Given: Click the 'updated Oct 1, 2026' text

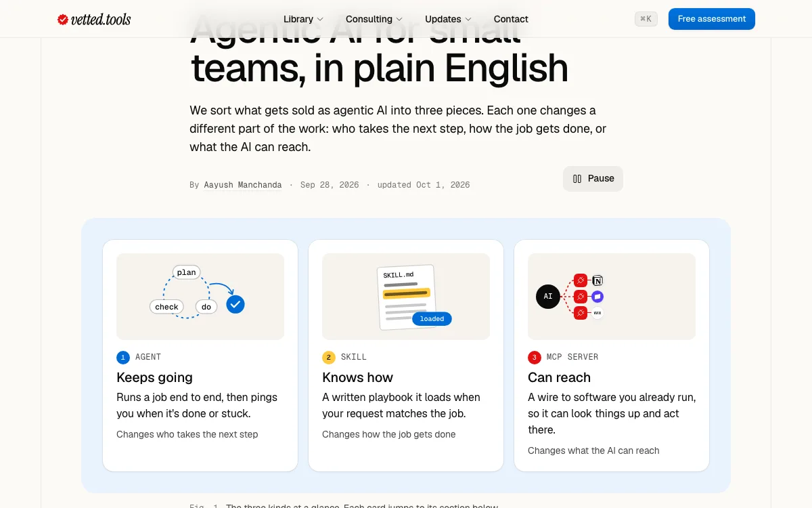Looking at the screenshot, I should pyautogui.click(x=424, y=185).
